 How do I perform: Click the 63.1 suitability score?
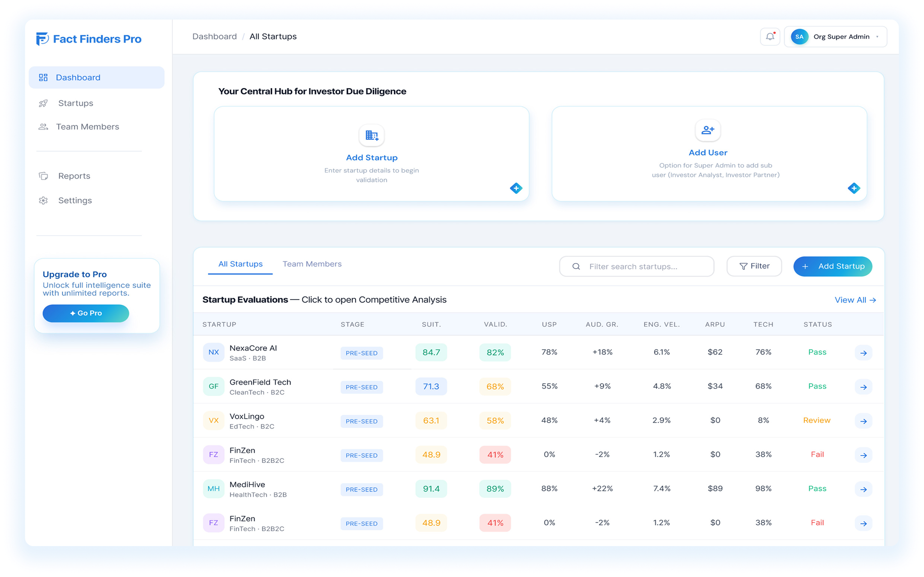click(x=431, y=421)
